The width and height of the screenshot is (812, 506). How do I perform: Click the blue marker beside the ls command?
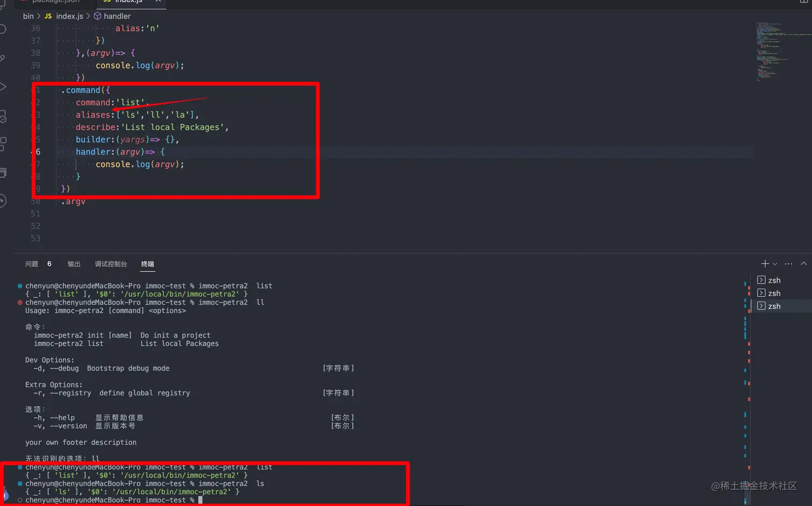pos(20,483)
